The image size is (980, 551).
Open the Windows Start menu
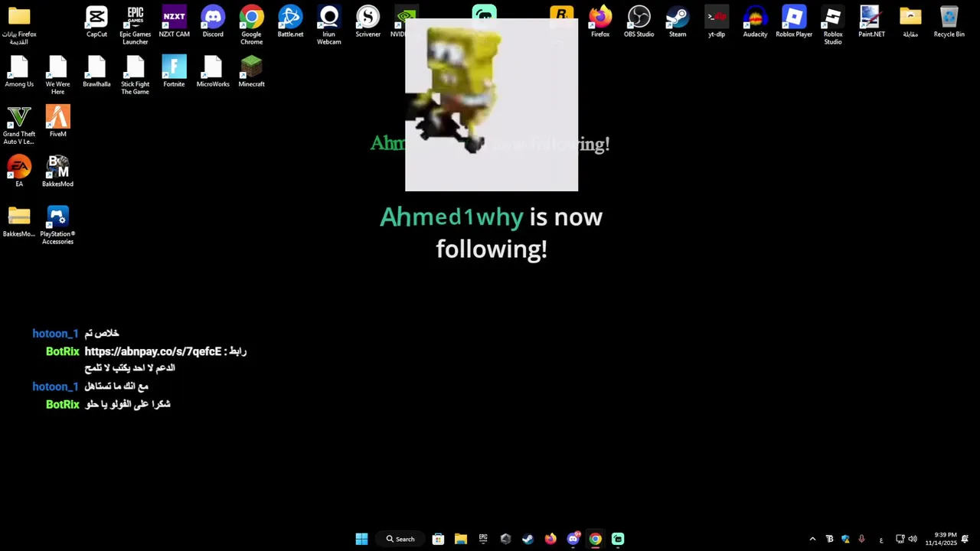361,539
